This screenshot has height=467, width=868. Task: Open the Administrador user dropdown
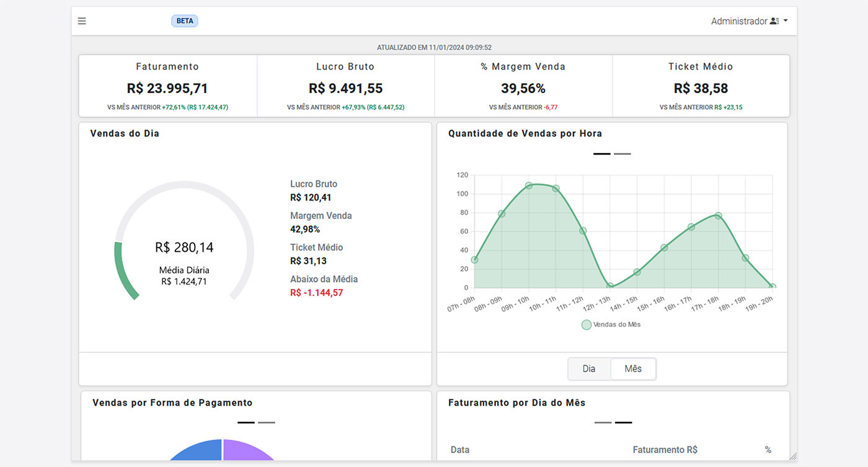(x=750, y=21)
